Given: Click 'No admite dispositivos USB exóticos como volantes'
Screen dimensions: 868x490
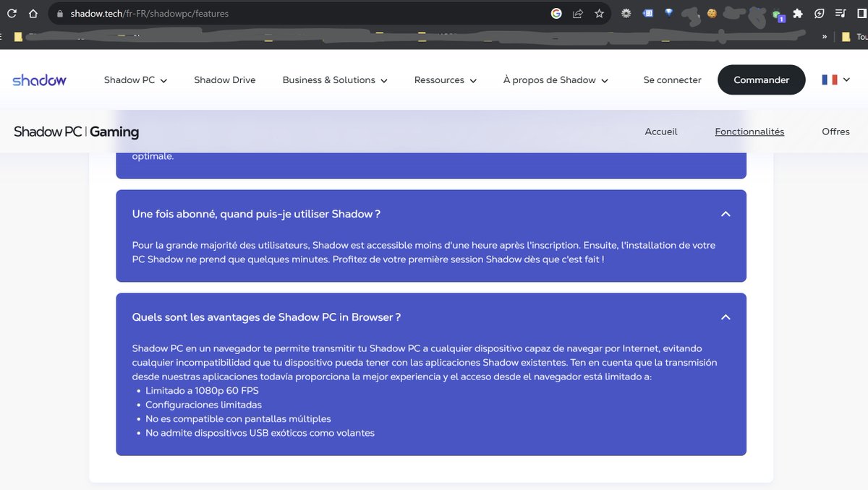Looking at the screenshot, I should [x=260, y=433].
